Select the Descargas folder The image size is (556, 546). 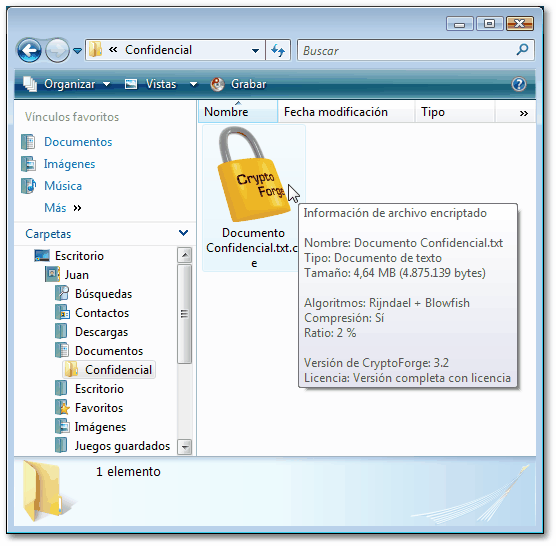101,332
